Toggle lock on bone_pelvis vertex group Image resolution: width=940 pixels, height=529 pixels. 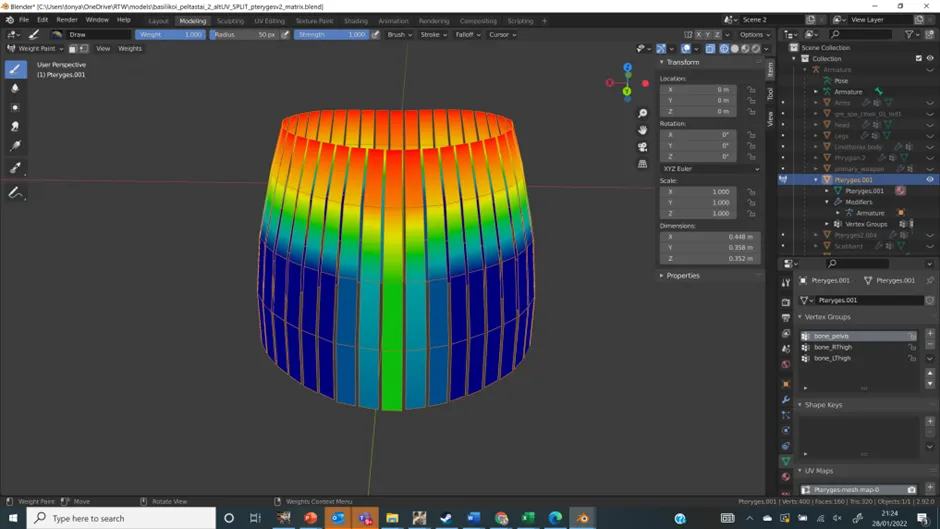coord(912,336)
